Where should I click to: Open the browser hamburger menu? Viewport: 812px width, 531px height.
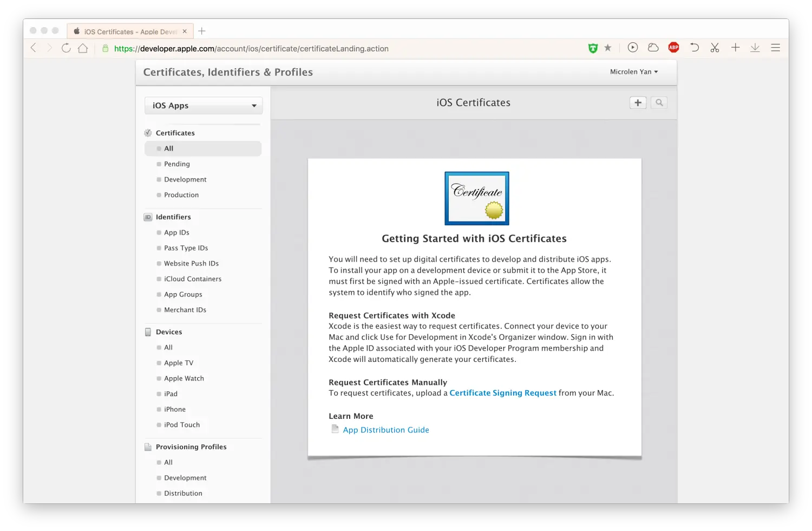pos(775,48)
